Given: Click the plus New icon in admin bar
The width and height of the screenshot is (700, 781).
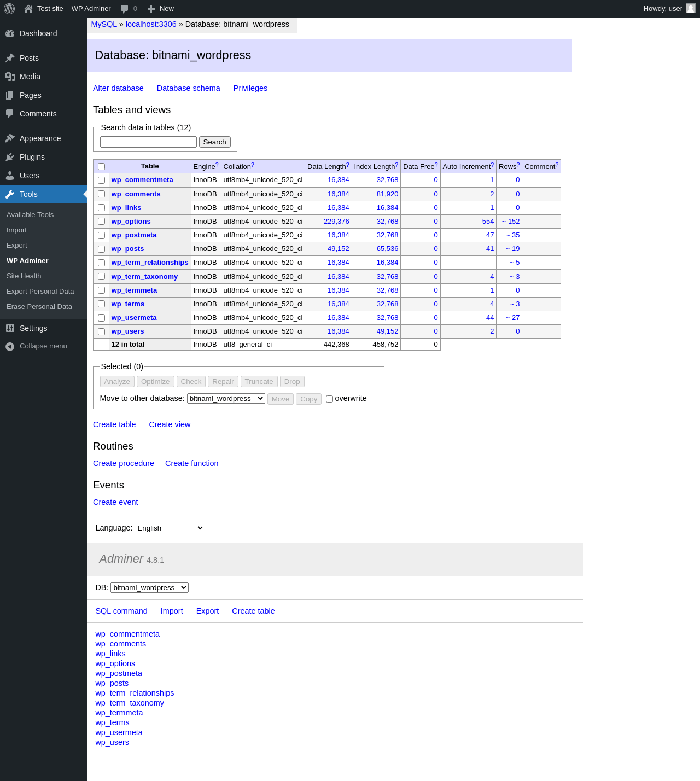Looking at the screenshot, I should pyautogui.click(x=151, y=9).
